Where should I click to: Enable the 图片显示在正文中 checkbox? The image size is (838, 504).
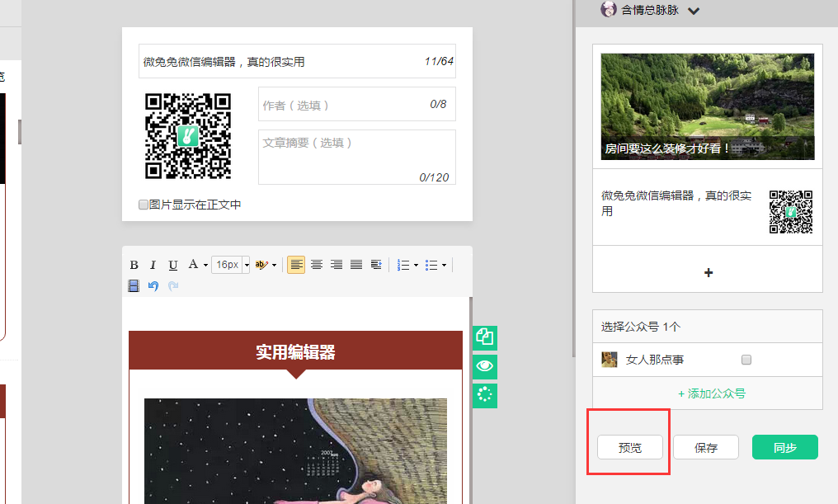(x=144, y=204)
